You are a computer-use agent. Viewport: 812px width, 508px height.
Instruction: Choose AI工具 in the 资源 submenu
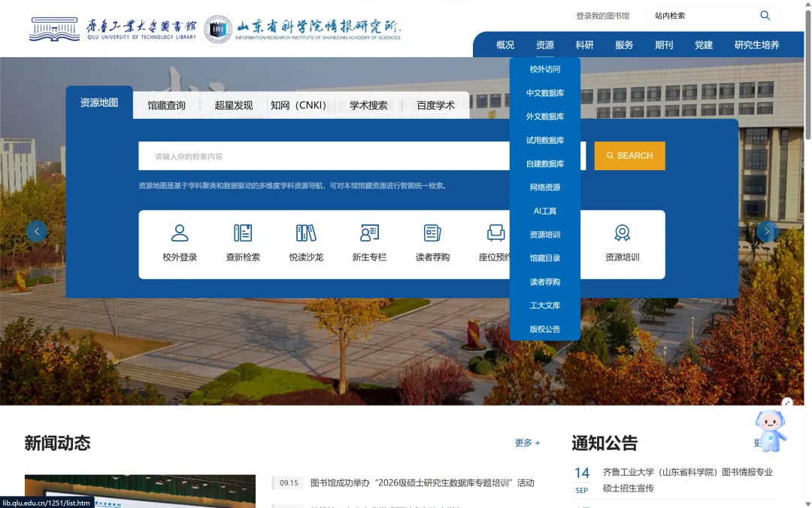point(545,211)
